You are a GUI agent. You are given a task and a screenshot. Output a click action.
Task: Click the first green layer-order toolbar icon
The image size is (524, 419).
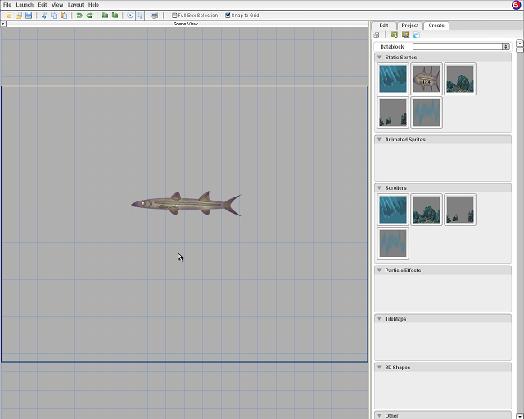[105, 16]
